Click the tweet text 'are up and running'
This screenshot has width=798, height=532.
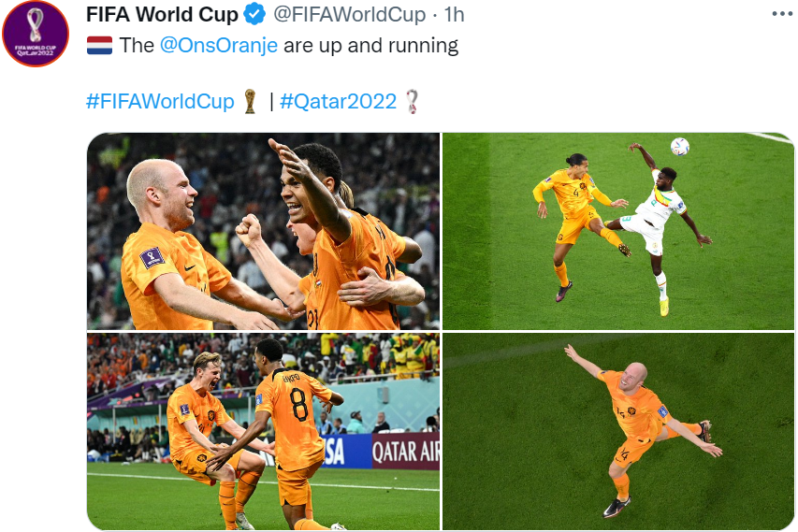tap(371, 45)
